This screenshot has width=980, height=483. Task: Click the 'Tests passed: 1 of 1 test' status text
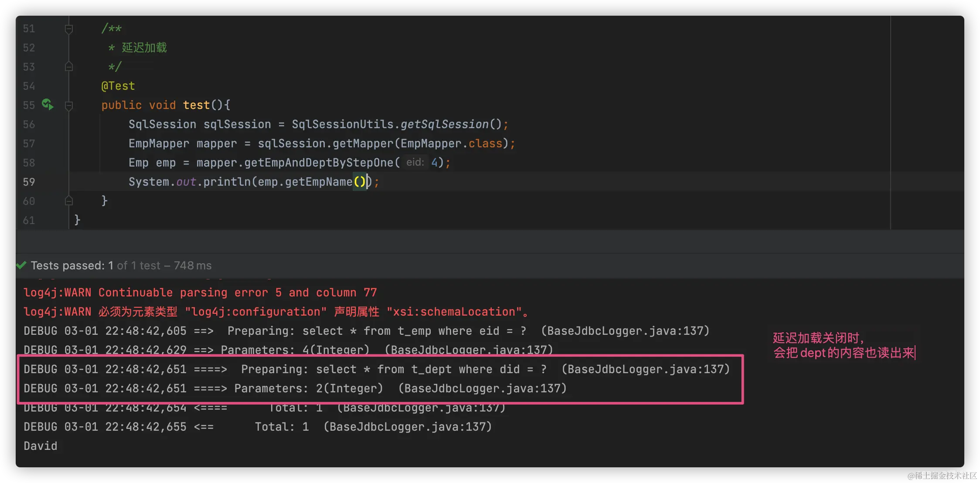coord(95,265)
